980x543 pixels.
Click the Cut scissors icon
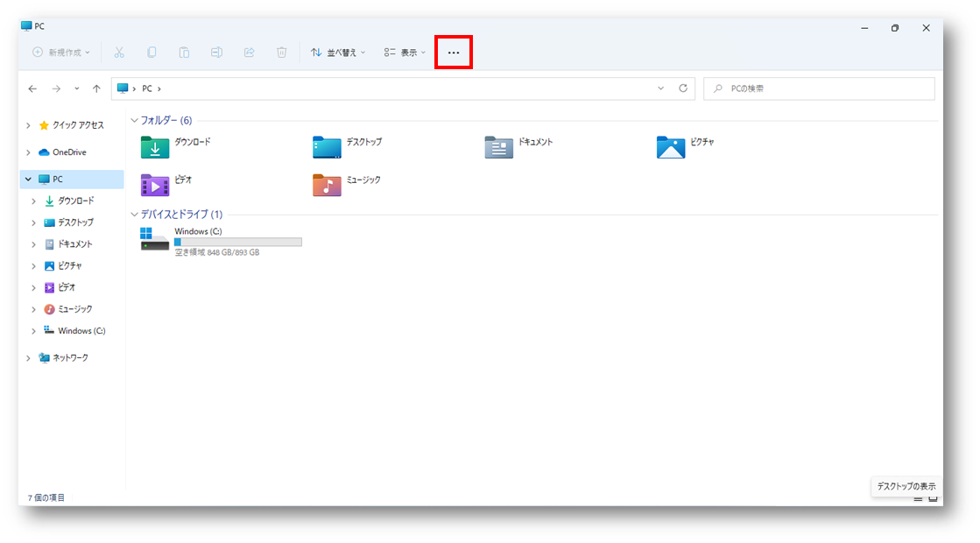tap(119, 53)
